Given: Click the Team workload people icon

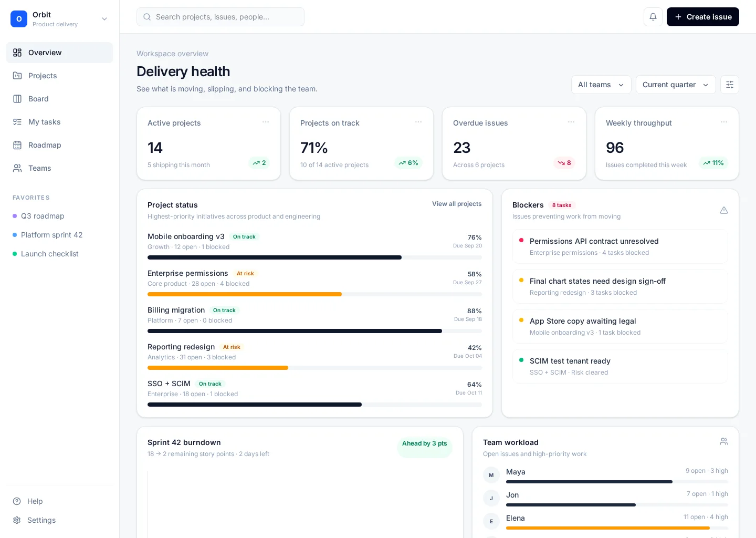Looking at the screenshot, I should (724, 441).
